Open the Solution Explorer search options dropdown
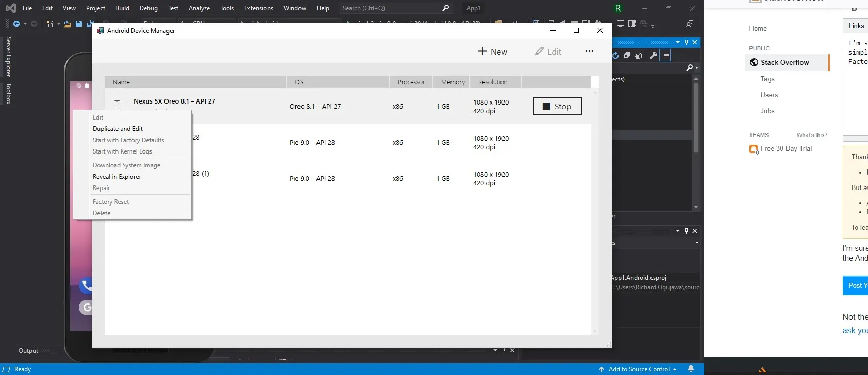This screenshot has height=375, width=868. pos(697,67)
